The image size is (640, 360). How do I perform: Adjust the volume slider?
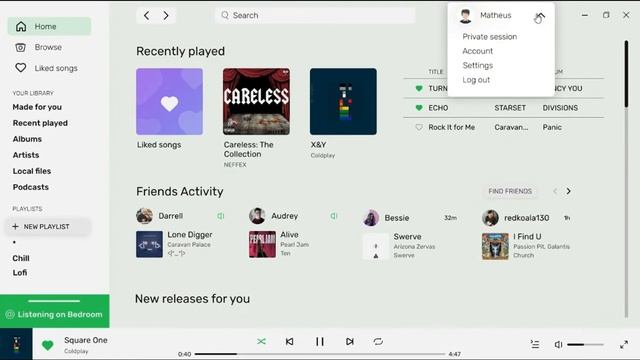click(x=585, y=344)
